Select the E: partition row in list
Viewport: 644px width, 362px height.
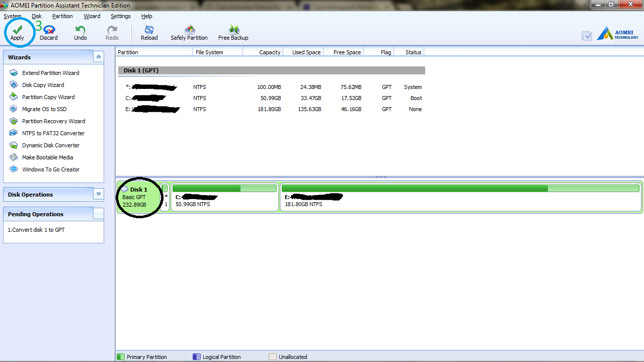(272, 109)
